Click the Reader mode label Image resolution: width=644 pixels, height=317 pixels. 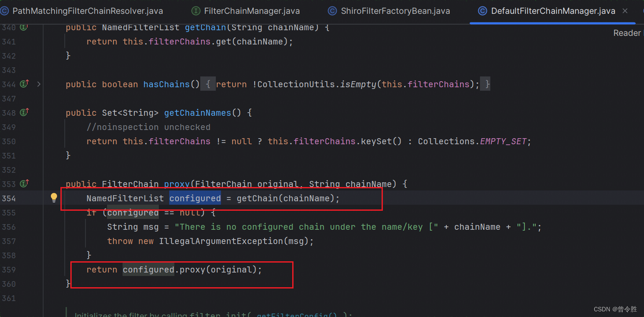(x=627, y=33)
